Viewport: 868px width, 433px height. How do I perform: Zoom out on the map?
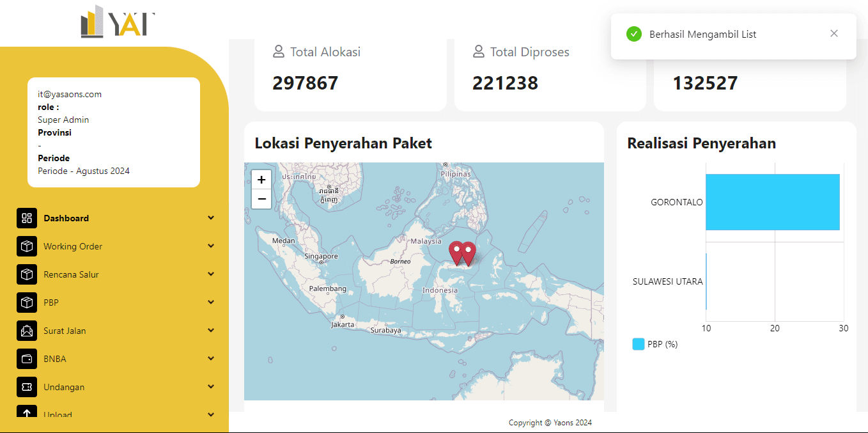(x=261, y=199)
